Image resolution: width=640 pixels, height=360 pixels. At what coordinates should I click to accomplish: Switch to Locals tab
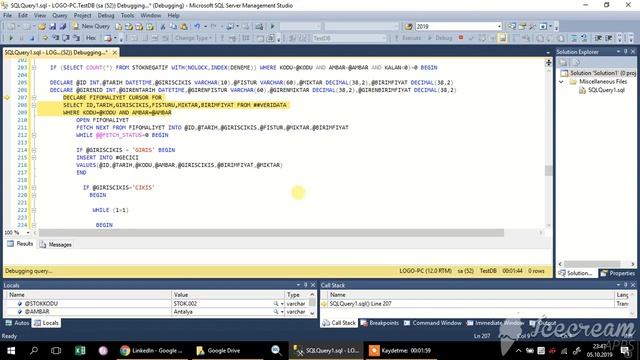pos(47,323)
